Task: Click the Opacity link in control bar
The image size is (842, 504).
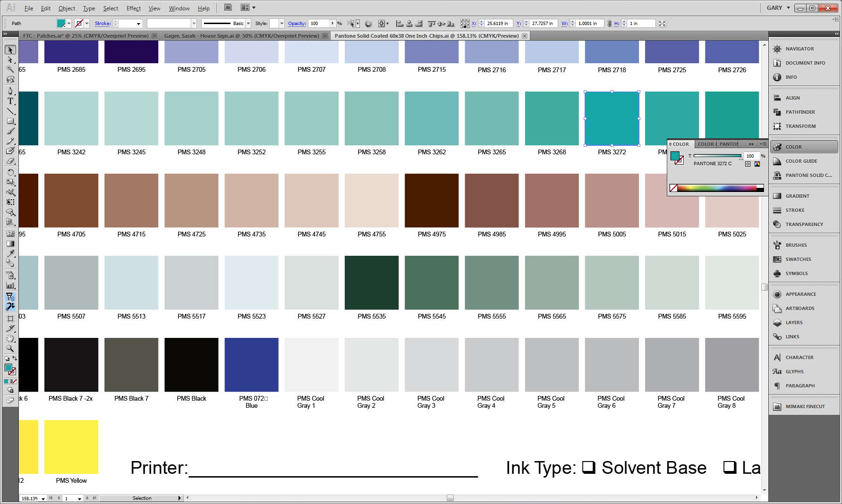Action: click(x=297, y=23)
